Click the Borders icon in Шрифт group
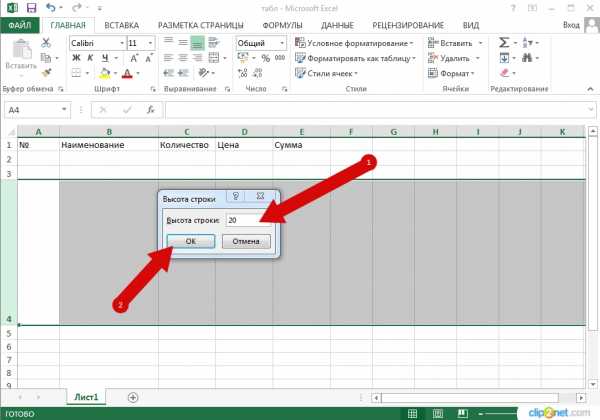600x420 pixels. (76, 73)
